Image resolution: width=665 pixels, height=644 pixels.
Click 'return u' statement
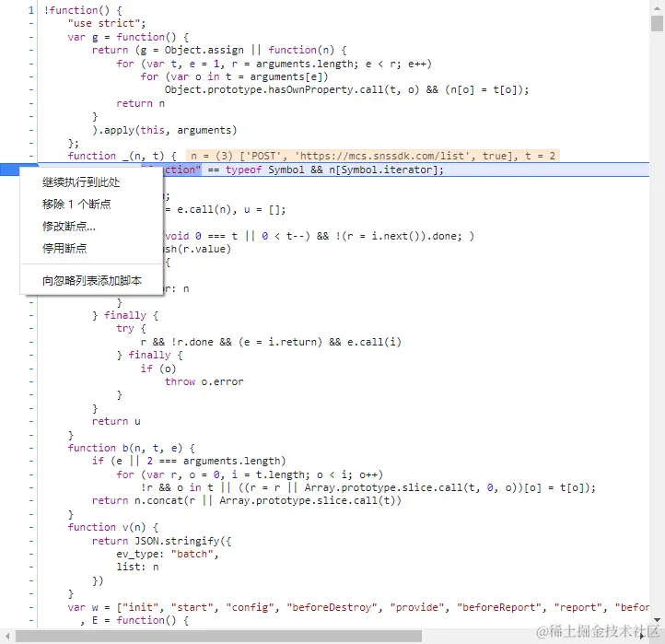[x=116, y=421]
